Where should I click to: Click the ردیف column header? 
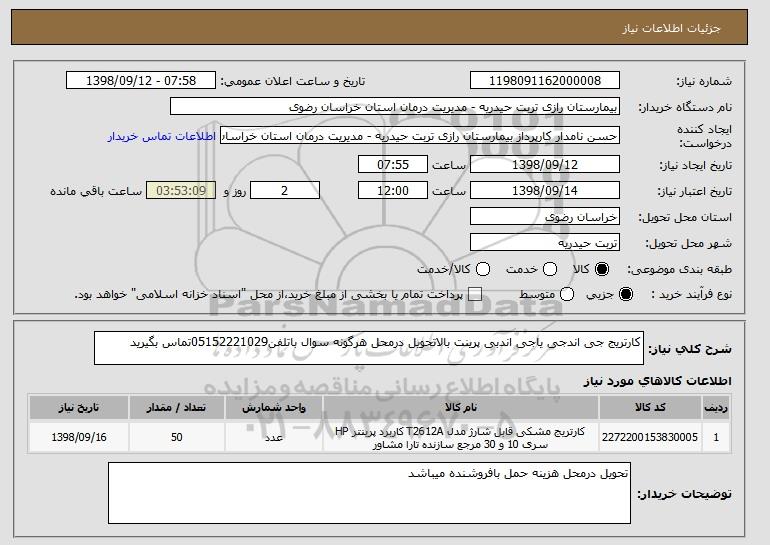coord(716,408)
